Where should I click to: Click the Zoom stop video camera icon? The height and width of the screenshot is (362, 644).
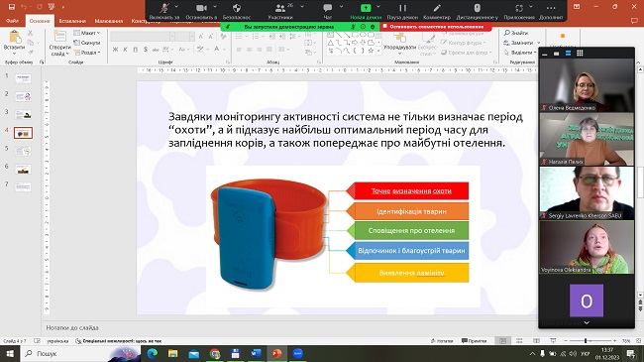(x=201, y=8)
